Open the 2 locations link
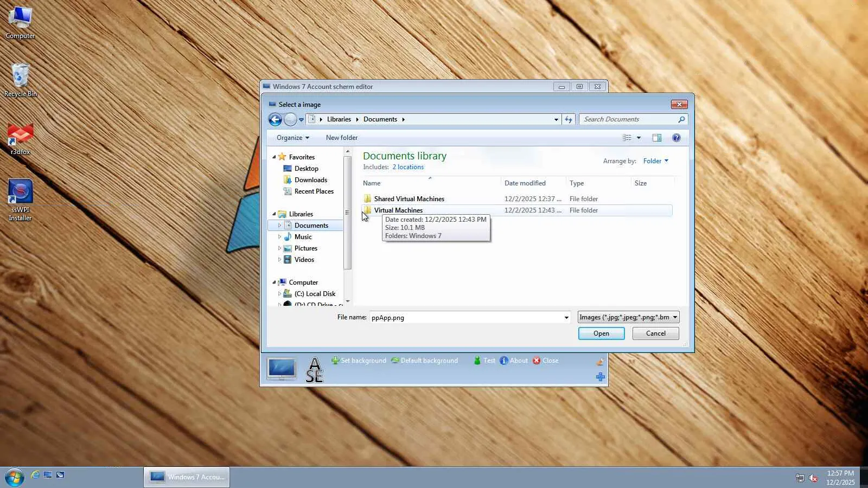 408,167
